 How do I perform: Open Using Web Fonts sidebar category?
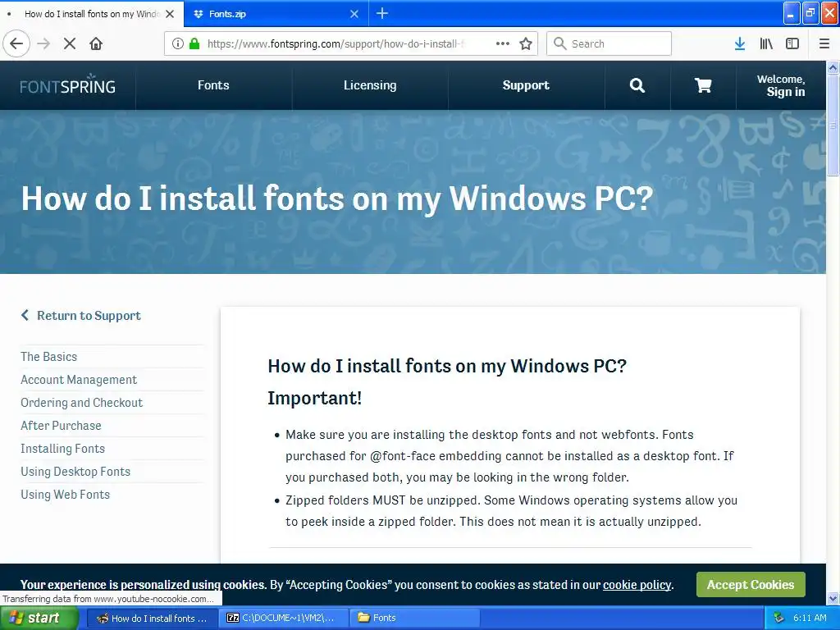click(65, 495)
